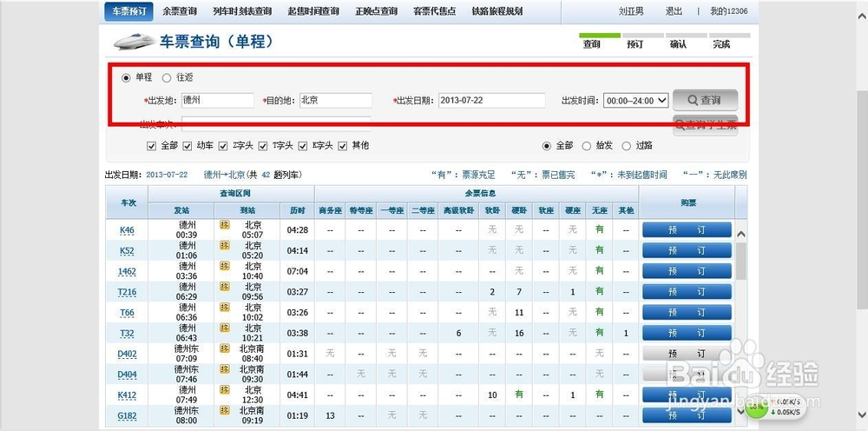Open 铁路旅程规划 menu item
The height and width of the screenshot is (431, 868).
(497, 11)
